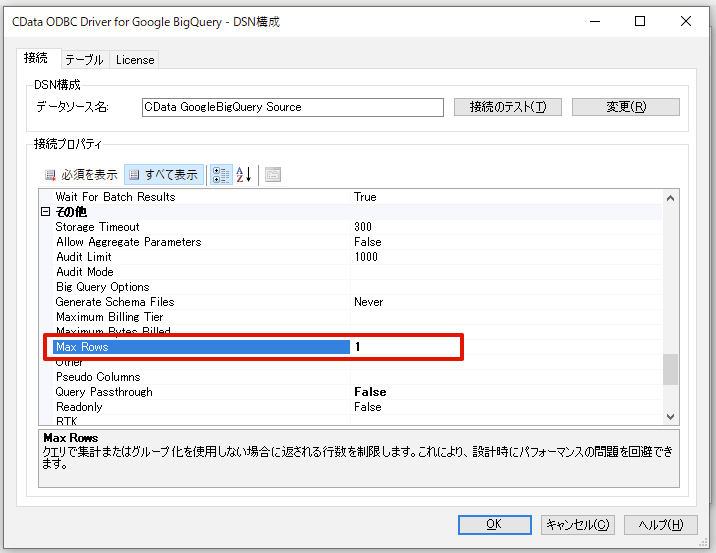Click the 変更(R) button
This screenshot has width=716, height=553.
coord(626,107)
